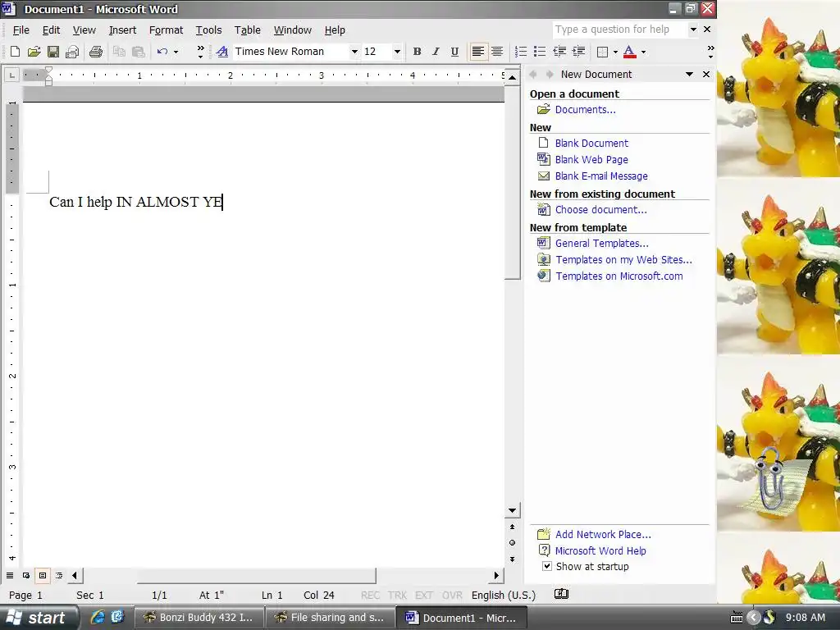
Task: Open the Tools menu
Action: pos(208,30)
